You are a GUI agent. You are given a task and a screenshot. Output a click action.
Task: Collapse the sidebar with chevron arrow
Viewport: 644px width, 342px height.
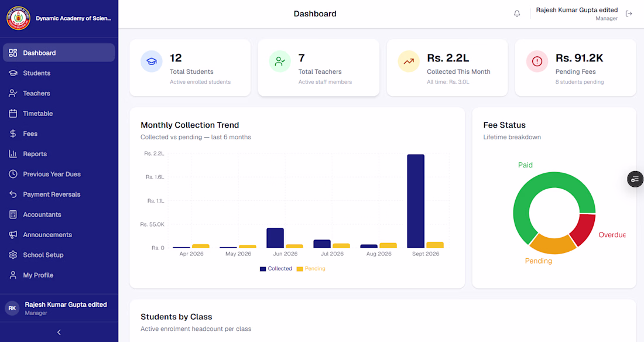point(59,332)
